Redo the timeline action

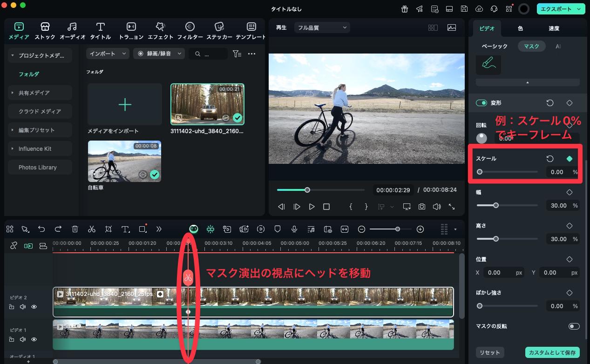(x=58, y=229)
